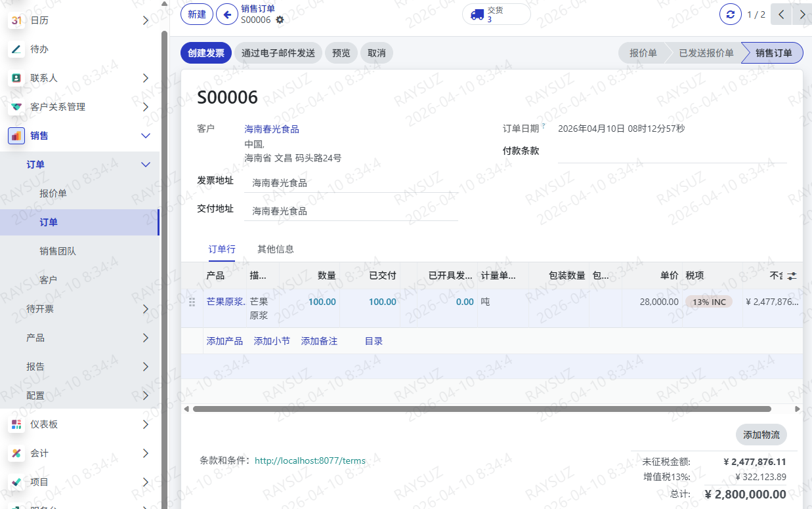This screenshot has height=509, width=812.
Task: Expand the 报告 submenu chevron
Action: click(146, 367)
